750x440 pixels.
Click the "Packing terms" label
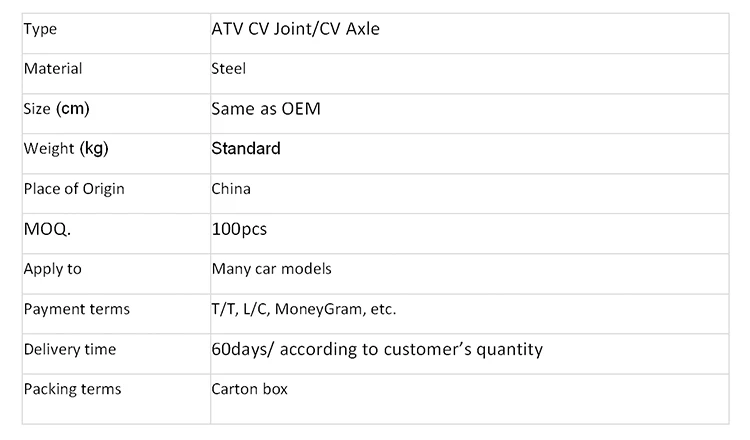(x=72, y=389)
